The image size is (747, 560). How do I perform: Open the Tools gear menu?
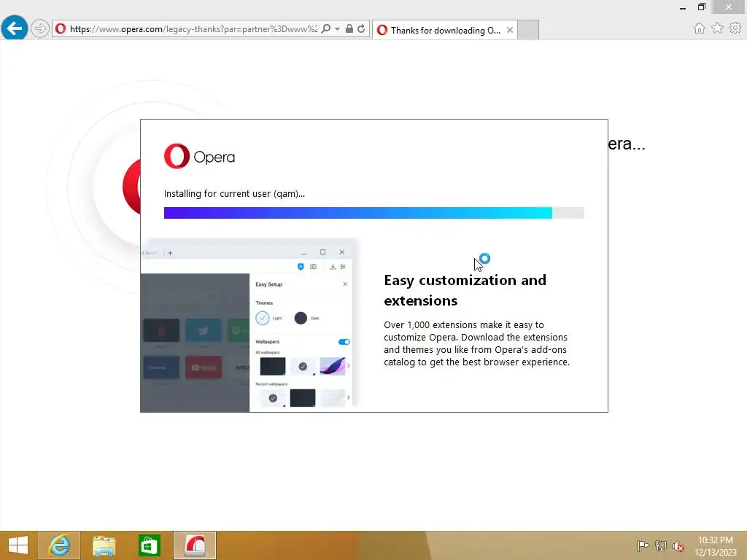click(x=735, y=28)
